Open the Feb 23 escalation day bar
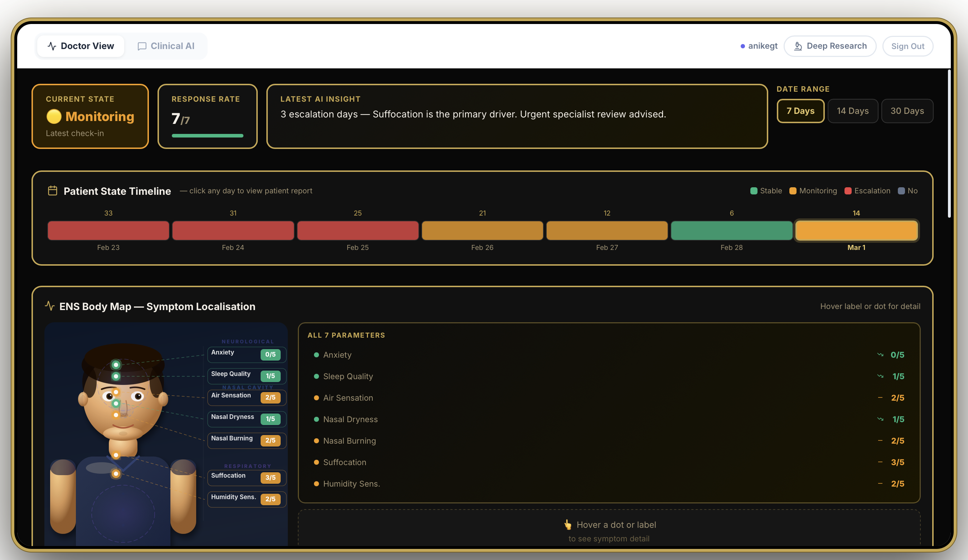 click(108, 231)
